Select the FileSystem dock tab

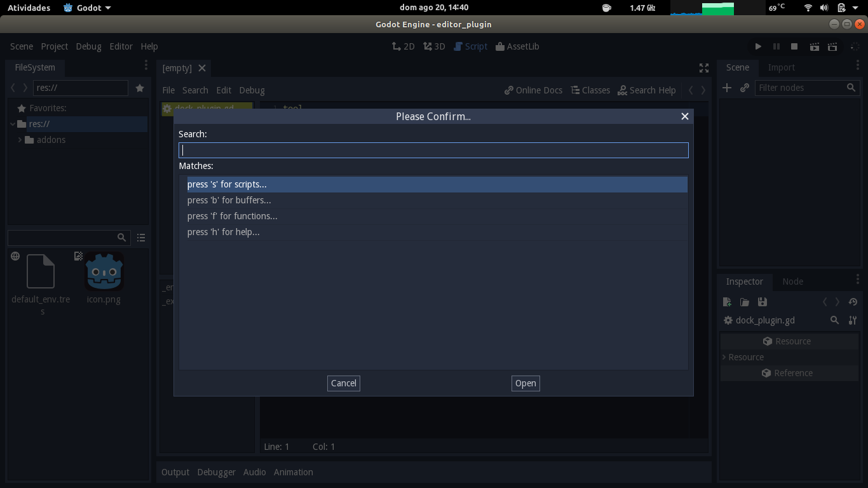pos(35,67)
